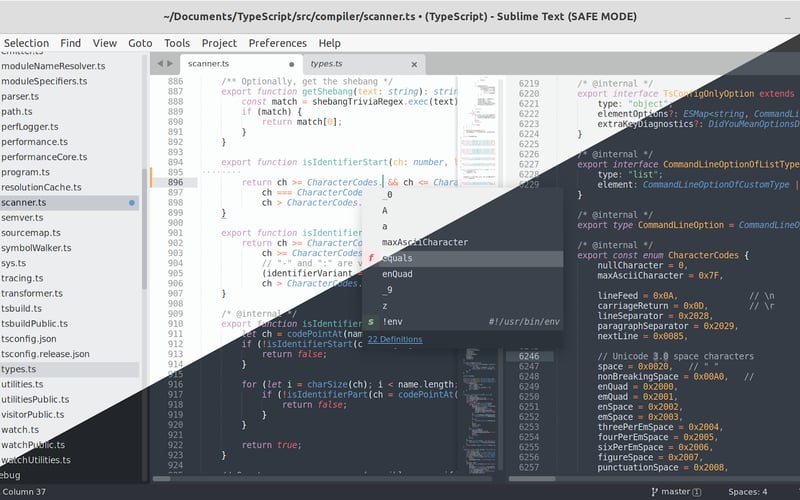Click the forward navigation arrow beside tabs
This screenshot has width=800, height=500.
[170, 64]
